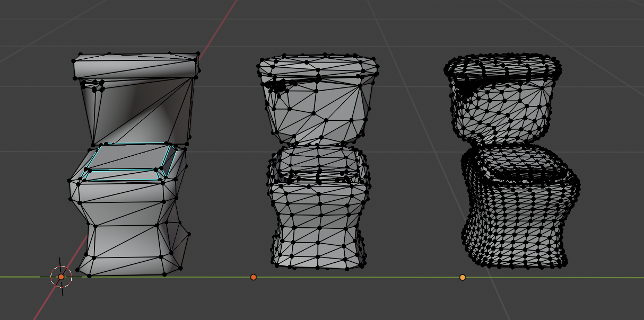The height and width of the screenshot is (320, 644).
Task: Click the origin dot inside the 3D cursor
Action: pyautogui.click(x=60, y=276)
